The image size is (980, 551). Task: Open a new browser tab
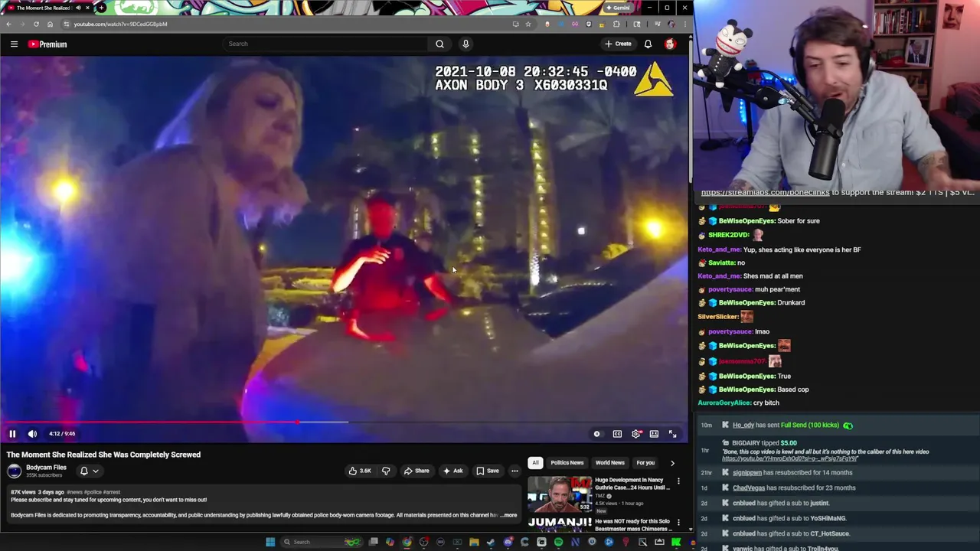coord(101,8)
